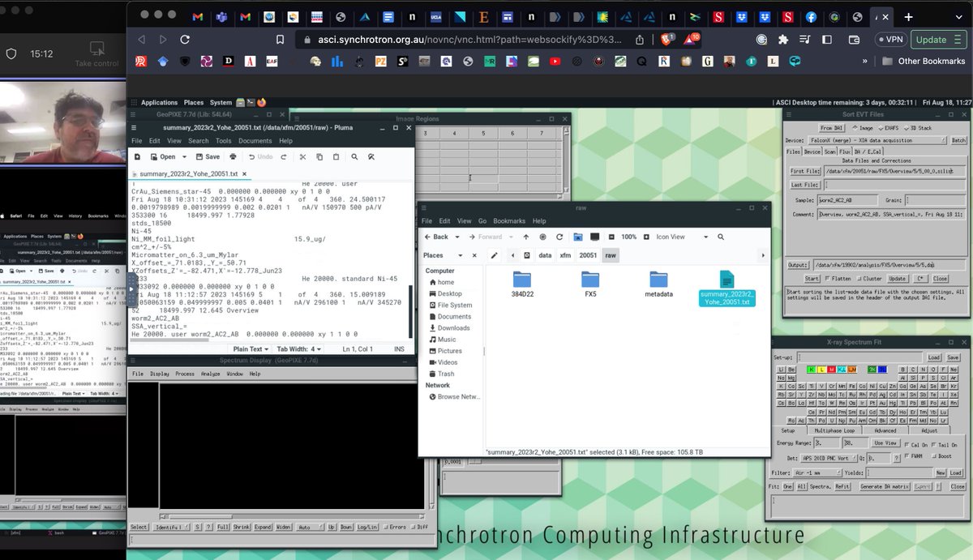Toggle the Cluster checkbox

click(871, 278)
